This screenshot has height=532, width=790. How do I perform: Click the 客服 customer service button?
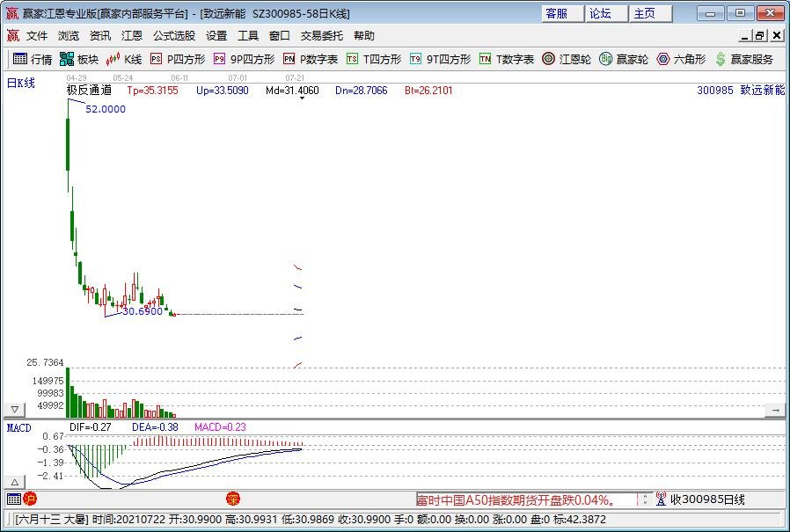(563, 13)
